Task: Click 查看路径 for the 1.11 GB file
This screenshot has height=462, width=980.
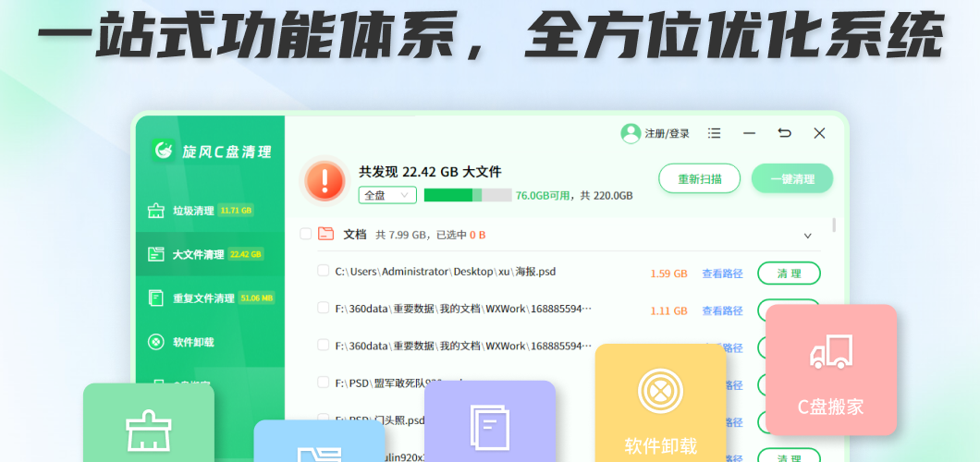Action: pyautogui.click(x=722, y=310)
